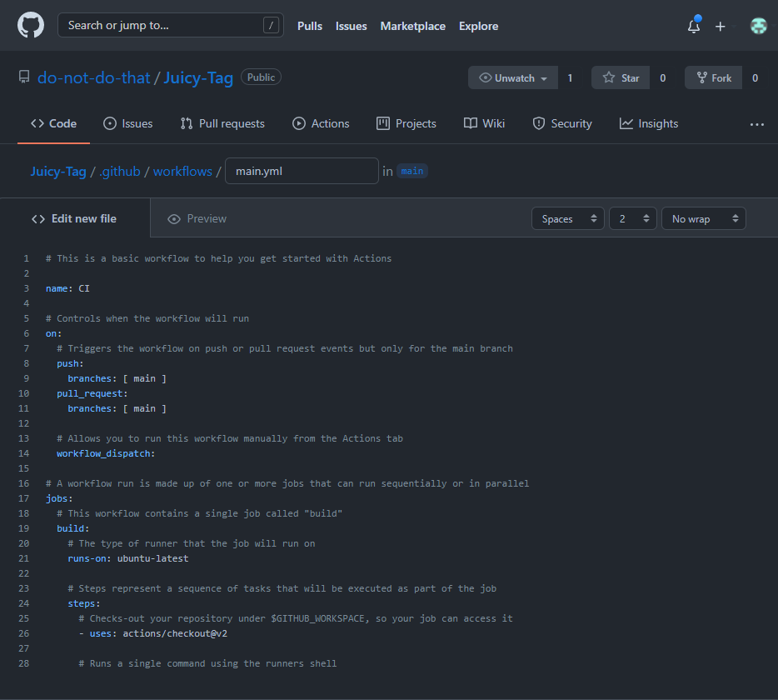Click the 'on:' line in editor
Screen dimensions: 778x700
(53, 333)
